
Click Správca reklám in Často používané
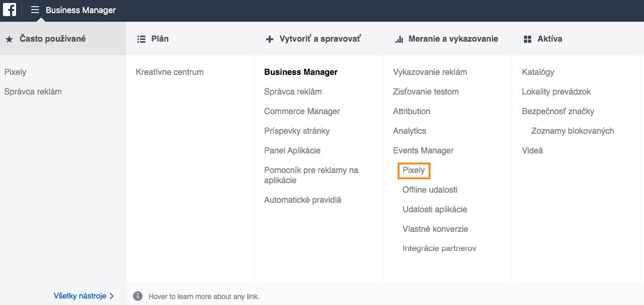[33, 92]
